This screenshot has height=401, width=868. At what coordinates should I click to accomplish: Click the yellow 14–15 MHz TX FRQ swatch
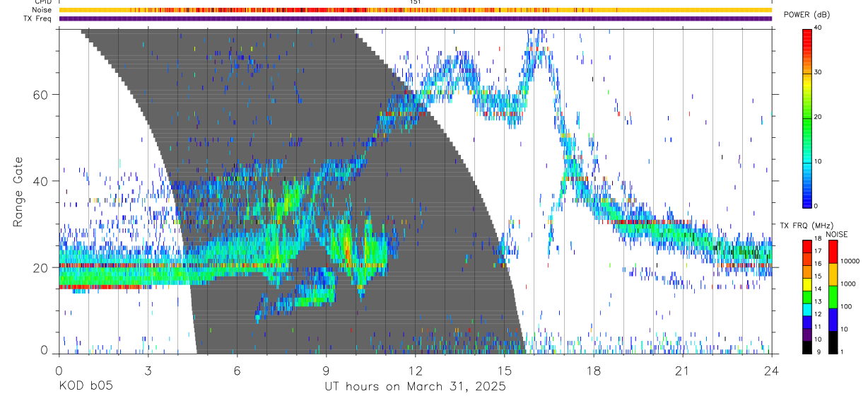pos(807,284)
